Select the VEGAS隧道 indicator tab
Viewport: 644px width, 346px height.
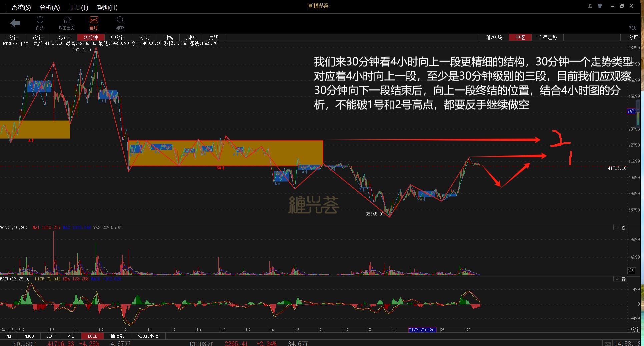tap(148, 336)
